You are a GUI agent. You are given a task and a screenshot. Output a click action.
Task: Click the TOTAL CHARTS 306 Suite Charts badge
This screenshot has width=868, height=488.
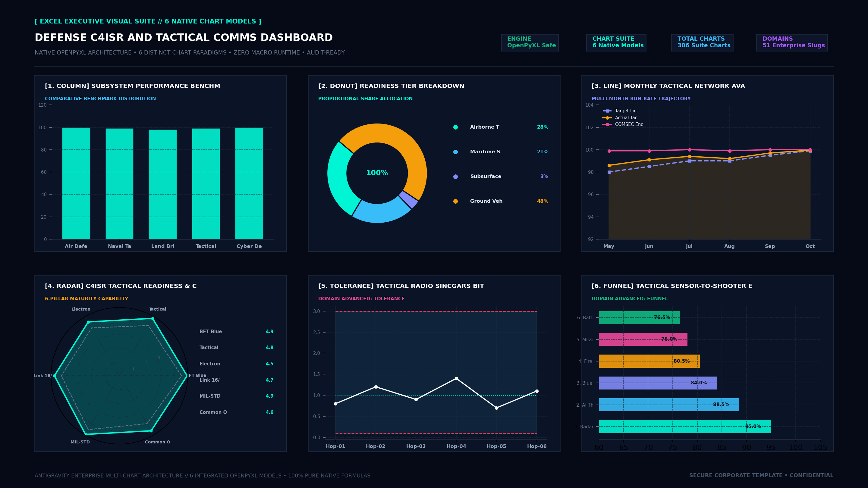point(702,42)
